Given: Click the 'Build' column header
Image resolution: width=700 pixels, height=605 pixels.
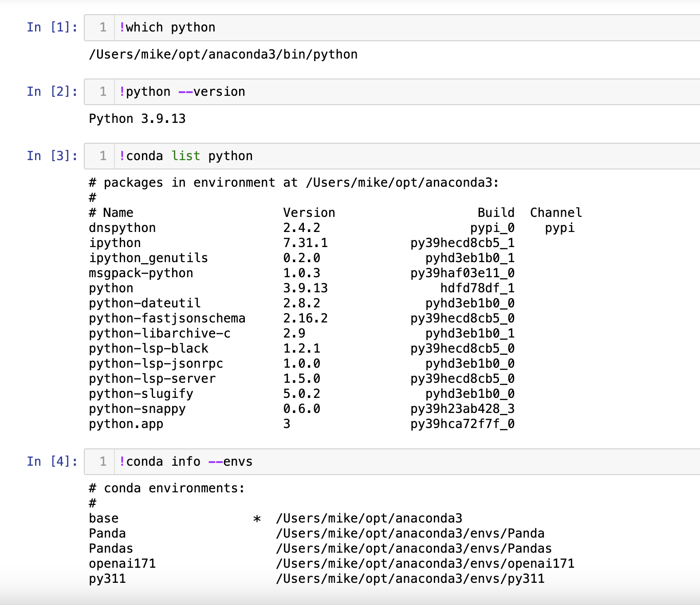Looking at the screenshot, I should [496, 213].
